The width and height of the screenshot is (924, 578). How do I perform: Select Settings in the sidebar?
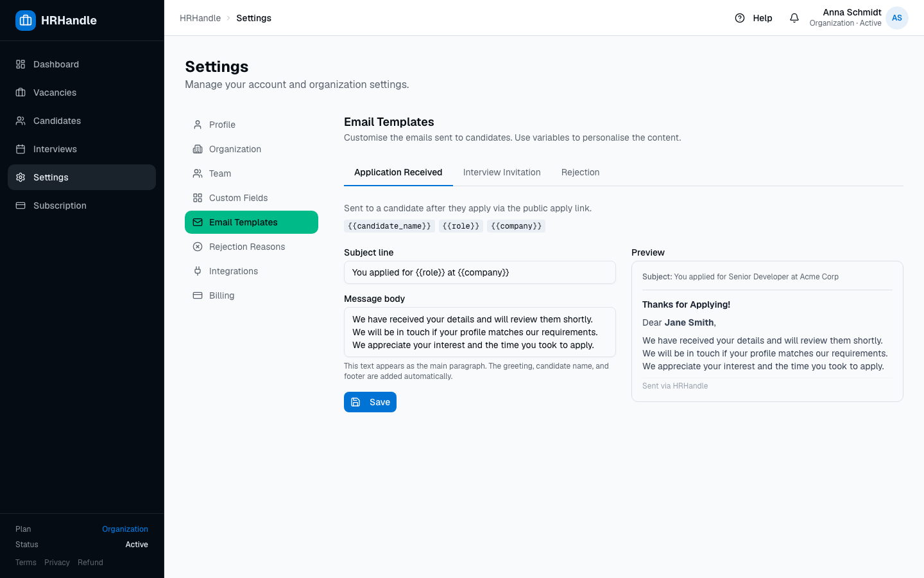coord(81,177)
